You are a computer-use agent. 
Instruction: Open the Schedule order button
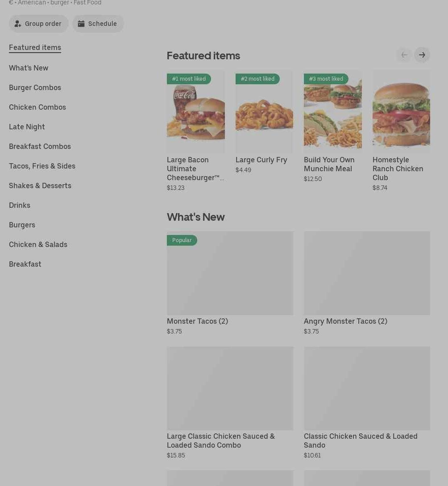point(98,24)
